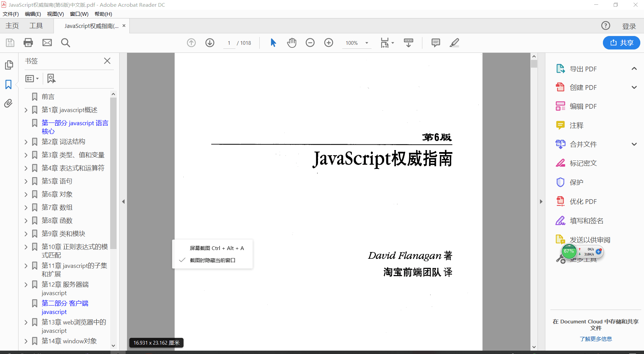Go to previous page arrow
Image resolution: width=644 pixels, height=354 pixels.
(191, 43)
